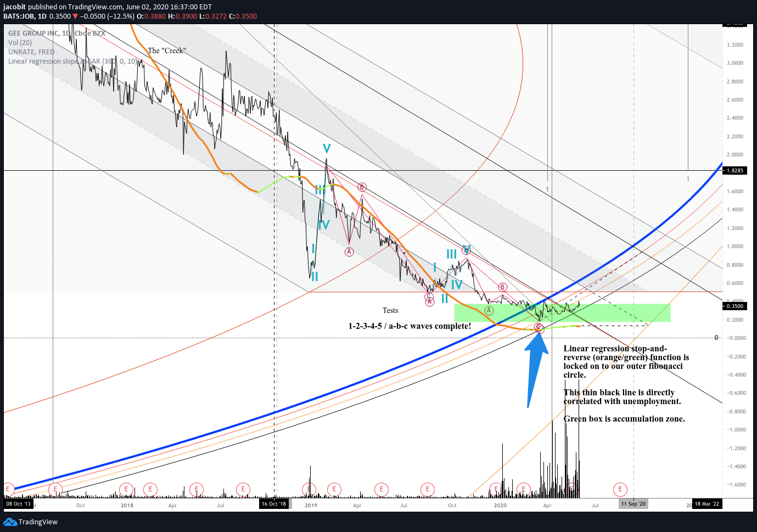Click 'Green box is accumulation zone.' note

[624, 419]
